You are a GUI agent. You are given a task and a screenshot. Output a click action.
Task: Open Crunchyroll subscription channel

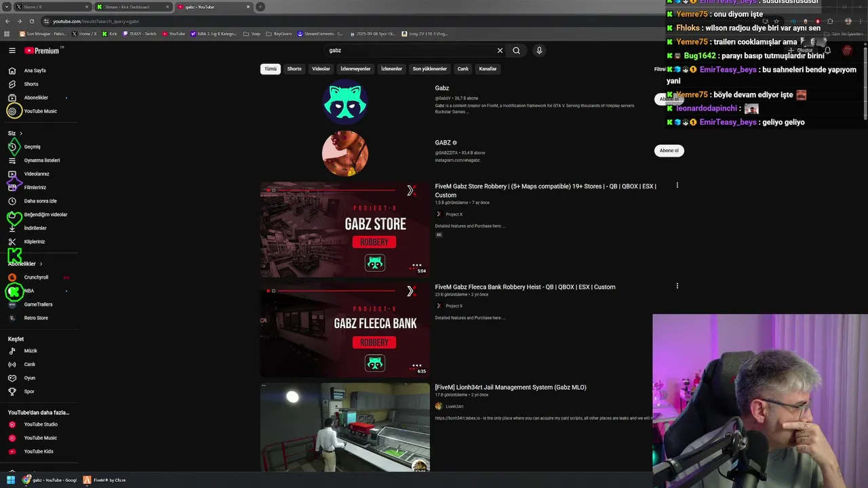pos(36,277)
